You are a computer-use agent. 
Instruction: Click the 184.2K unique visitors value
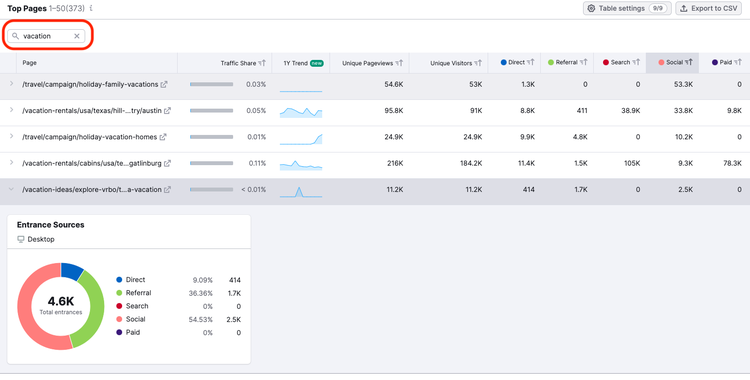471,163
